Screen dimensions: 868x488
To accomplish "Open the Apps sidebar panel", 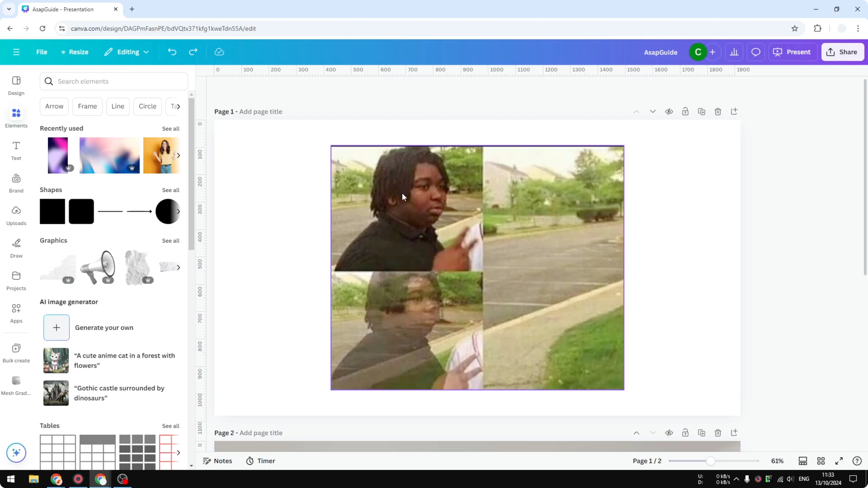I will click(16, 313).
